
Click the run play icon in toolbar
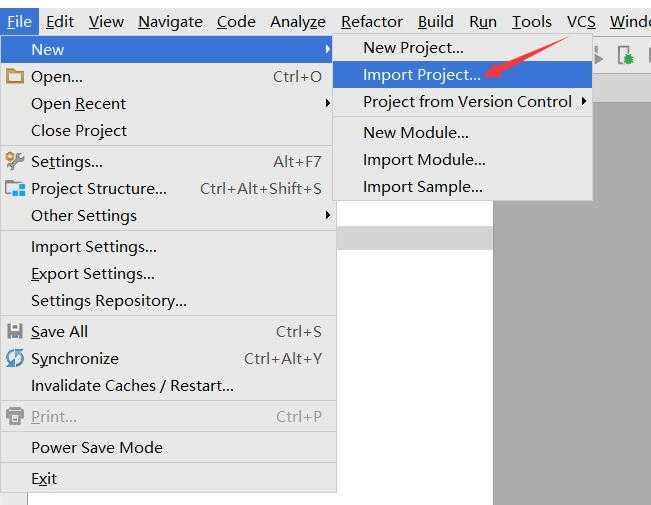[598, 55]
